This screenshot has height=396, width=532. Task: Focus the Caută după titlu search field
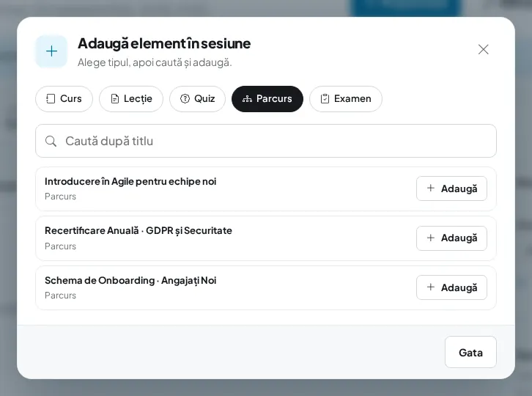click(x=266, y=141)
